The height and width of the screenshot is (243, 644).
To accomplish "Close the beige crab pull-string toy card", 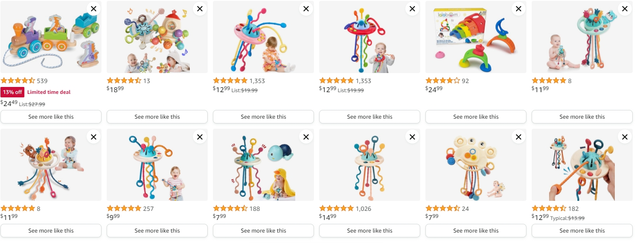I will [519, 137].
